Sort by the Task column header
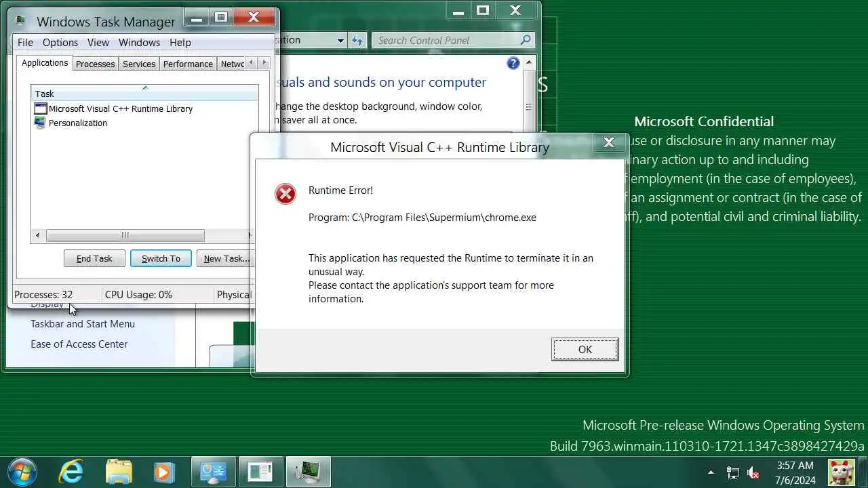 pos(144,94)
